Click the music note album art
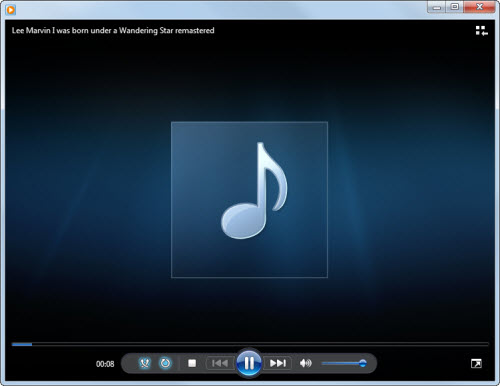Screen dimensions: 500x386 point(249,200)
